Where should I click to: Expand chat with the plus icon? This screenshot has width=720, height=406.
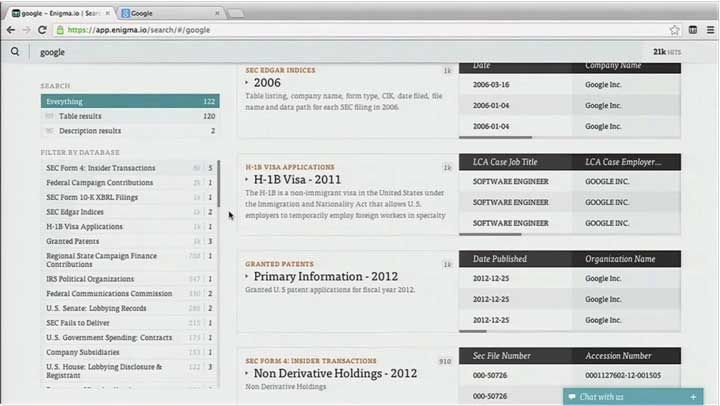point(693,397)
